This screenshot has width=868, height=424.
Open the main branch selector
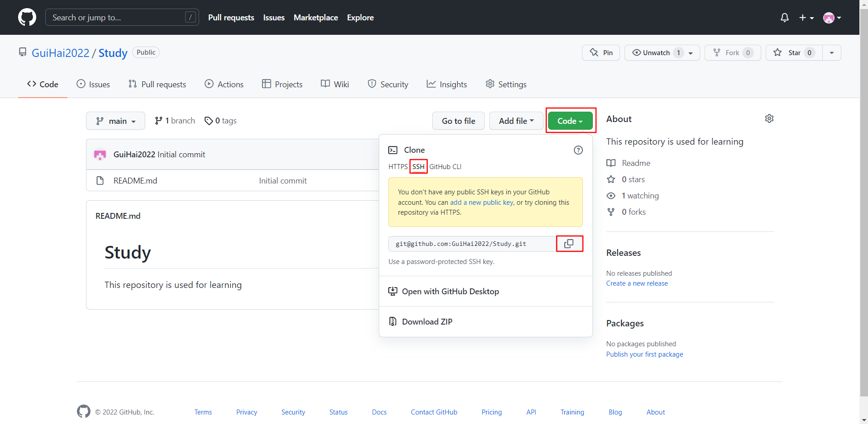coord(115,121)
